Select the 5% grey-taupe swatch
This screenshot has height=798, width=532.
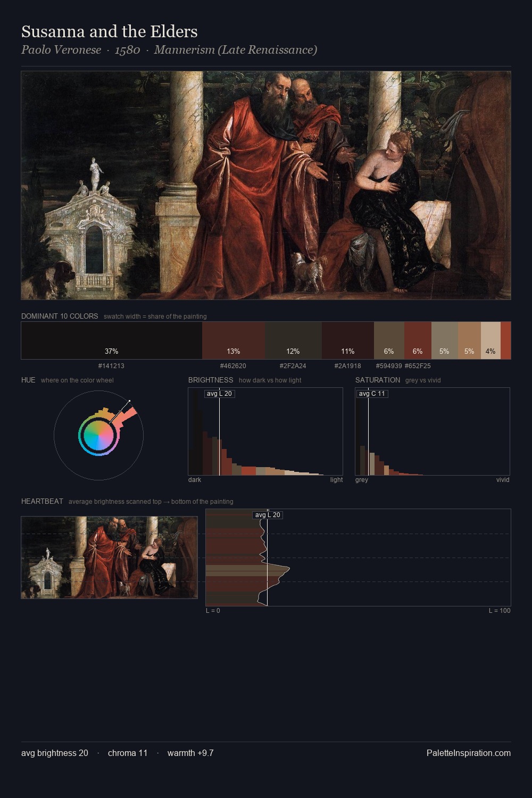click(x=444, y=340)
